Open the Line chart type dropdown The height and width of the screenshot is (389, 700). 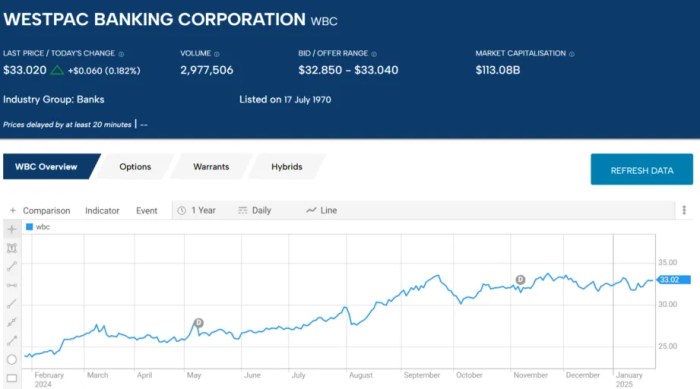coord(321,210)
